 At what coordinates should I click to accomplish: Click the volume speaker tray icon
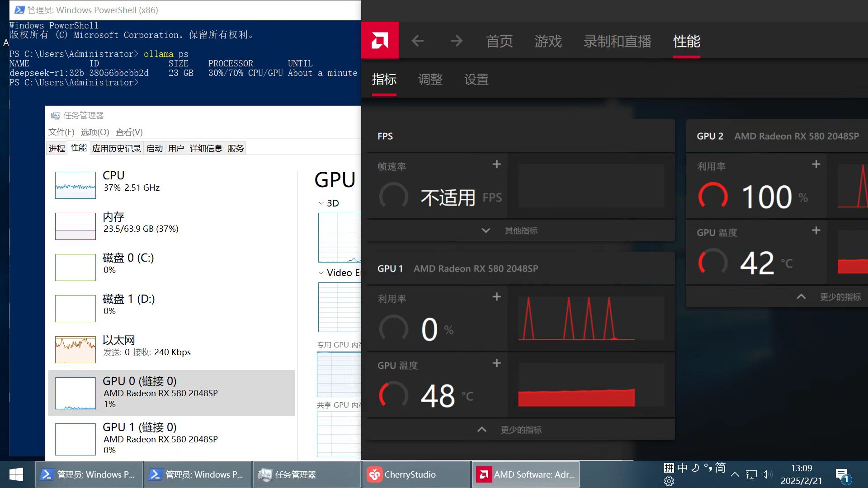(767, 474)
